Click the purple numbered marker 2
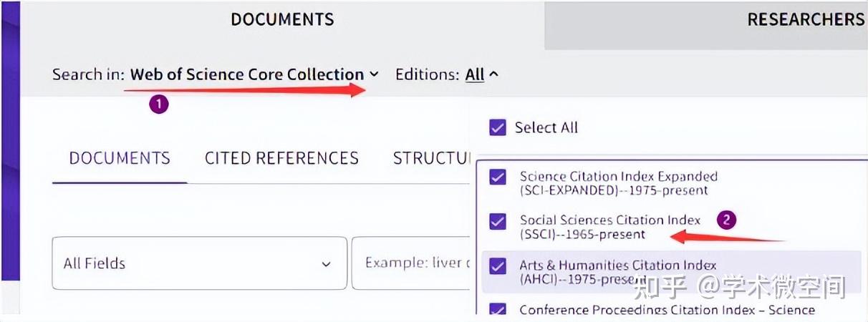Screen dimensions: 868x322 726,220
